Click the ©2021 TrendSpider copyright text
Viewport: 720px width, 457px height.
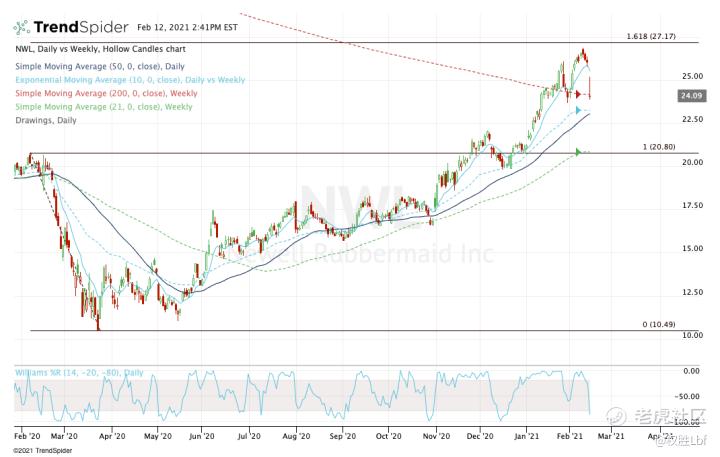(x=42, y=451)
